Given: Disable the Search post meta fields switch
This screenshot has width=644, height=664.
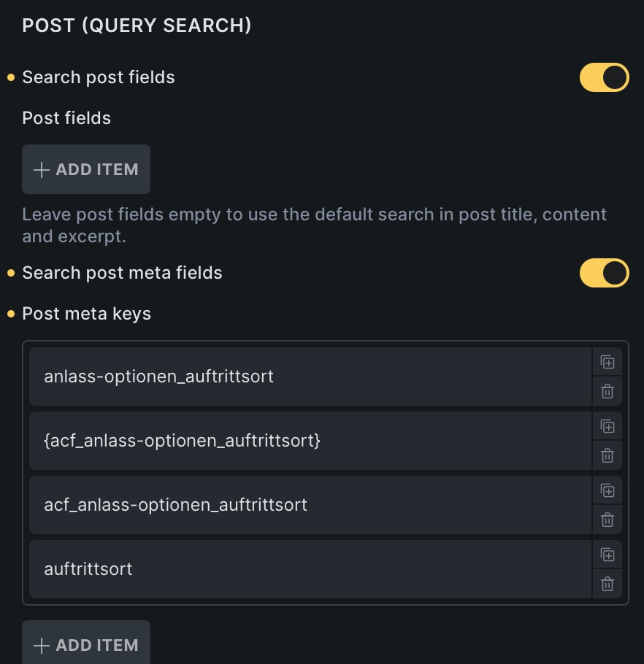Looking at the screenshot, I should click(604, 273).
